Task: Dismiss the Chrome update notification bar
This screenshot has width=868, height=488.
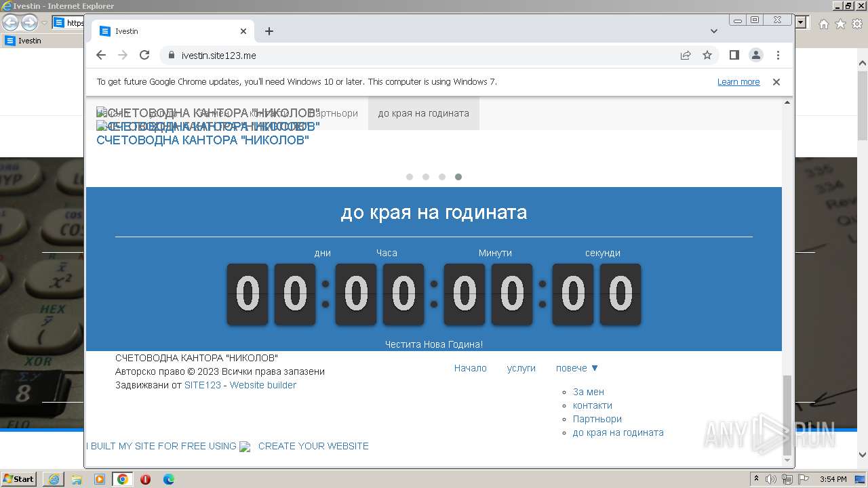Action: click(x=776, y=82)
